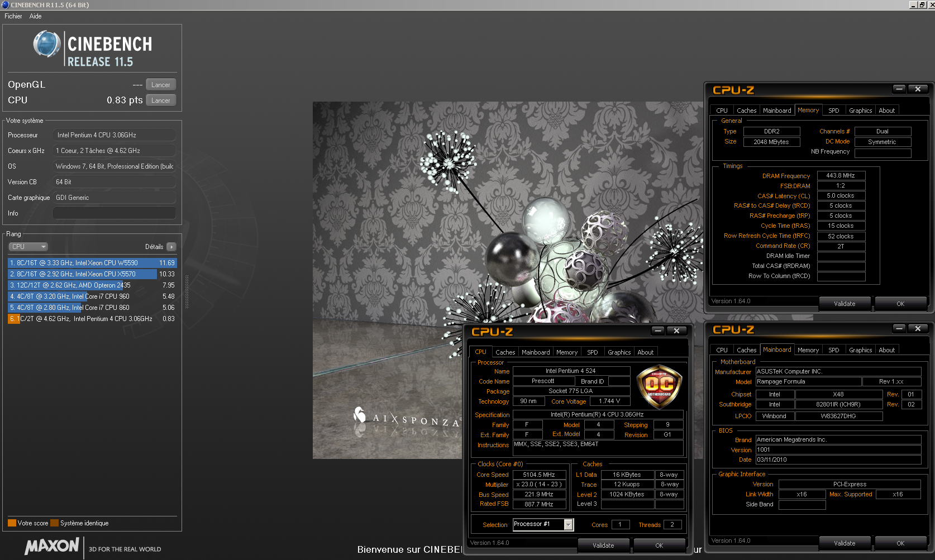Close the CPU-Z Memory window
935x560 pixels.
pos(918,89)
